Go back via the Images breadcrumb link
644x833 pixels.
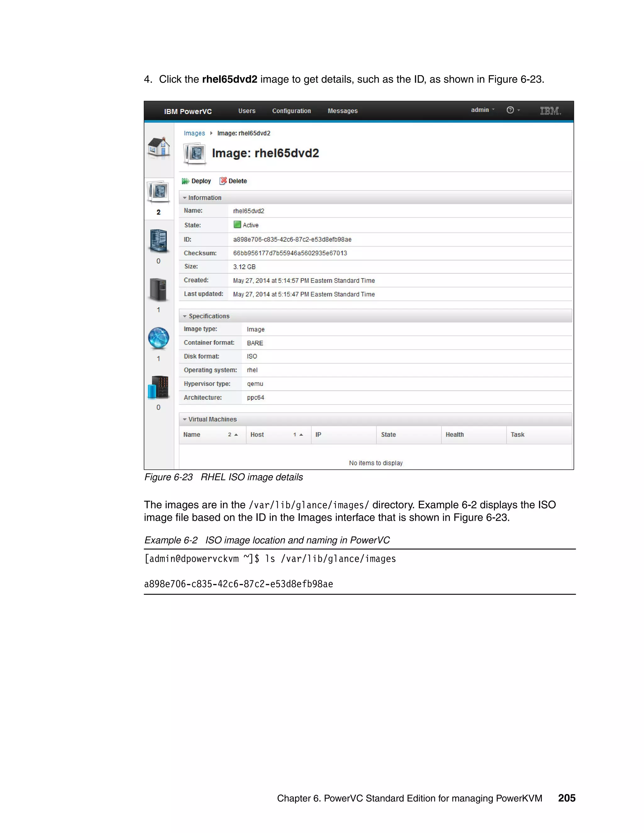(x=194, y=133)
